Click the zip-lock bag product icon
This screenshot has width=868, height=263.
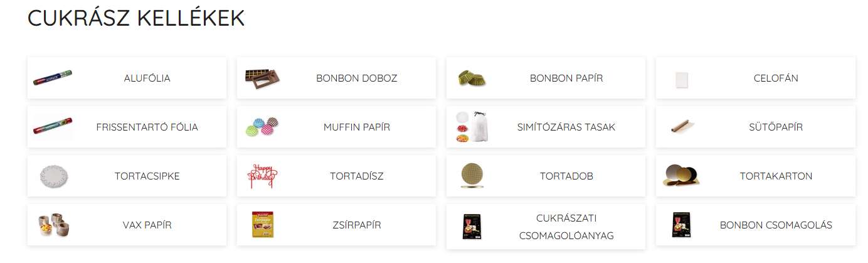[x=472, y=127]
